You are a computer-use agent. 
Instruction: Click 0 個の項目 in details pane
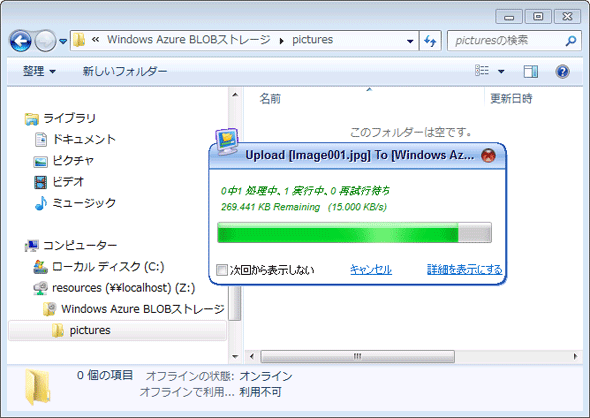tap(105, 375)
